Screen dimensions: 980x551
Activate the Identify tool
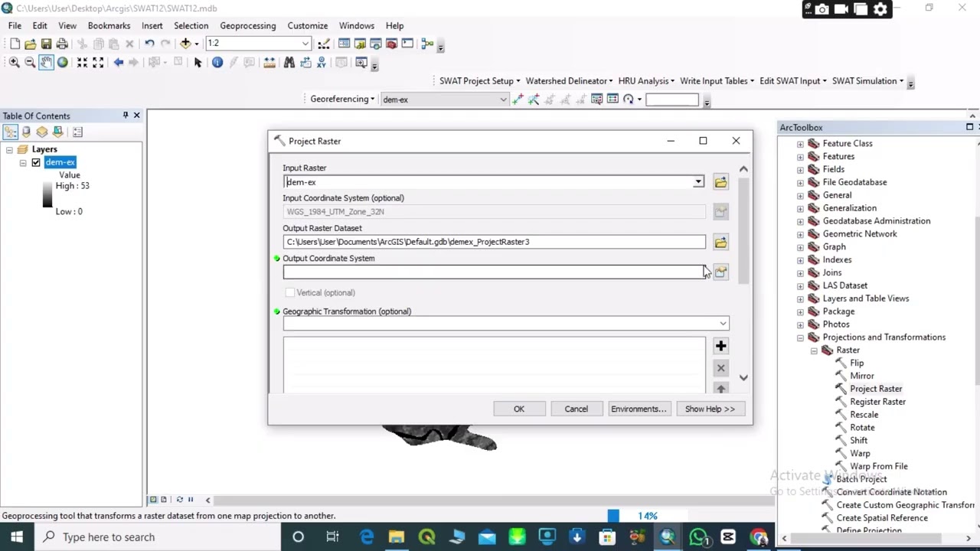point(217,63)
